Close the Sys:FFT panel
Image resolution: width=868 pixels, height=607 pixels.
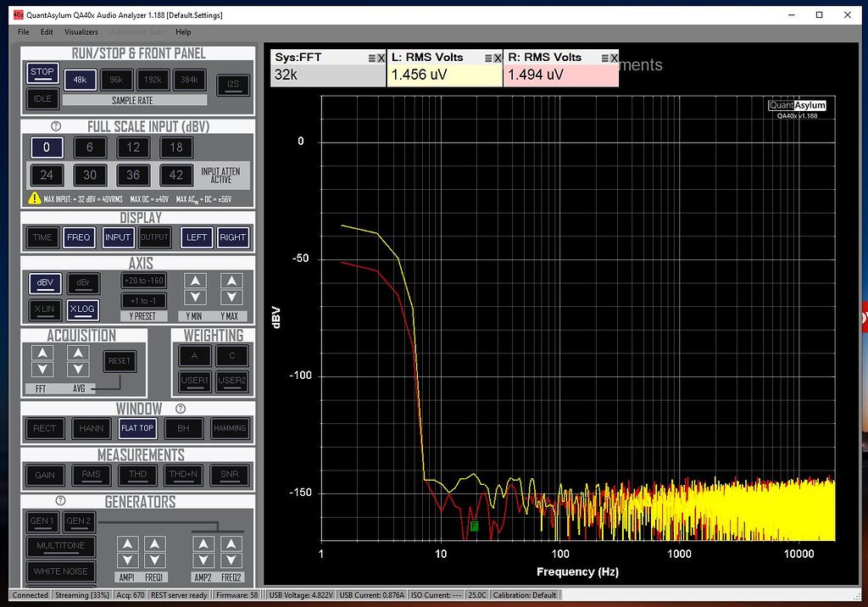pyautogui.click(x=381, y=58)
